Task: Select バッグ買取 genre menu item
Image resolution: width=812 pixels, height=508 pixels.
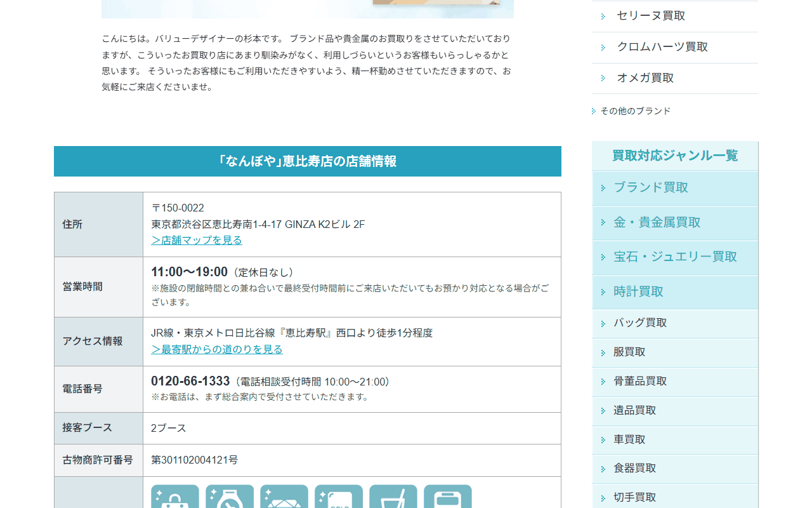Action: click(675, 323)
